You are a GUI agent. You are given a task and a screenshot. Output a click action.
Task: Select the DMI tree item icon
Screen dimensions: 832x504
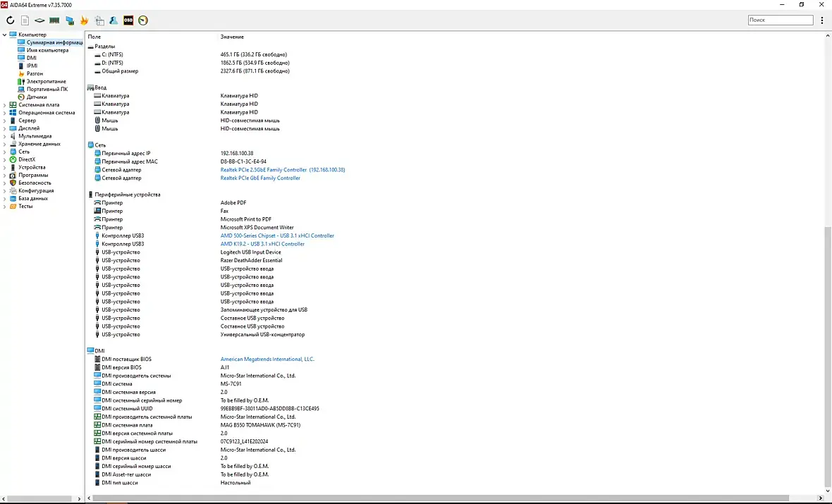pyautogui.click(x=21, y=58)
